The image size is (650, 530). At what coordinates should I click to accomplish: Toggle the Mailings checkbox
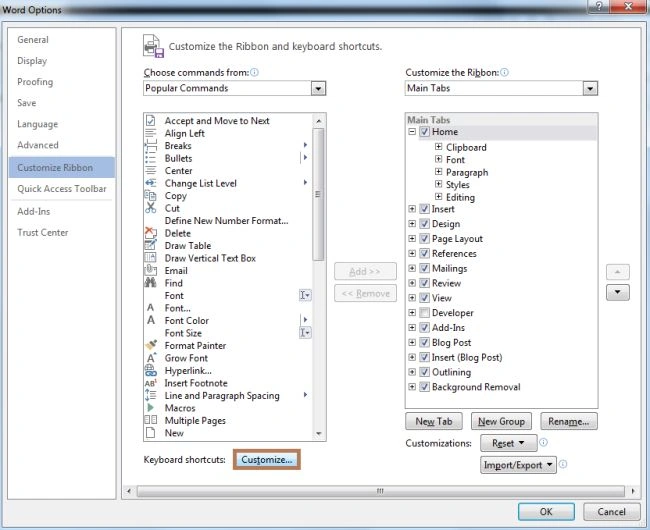click(424, 268)
